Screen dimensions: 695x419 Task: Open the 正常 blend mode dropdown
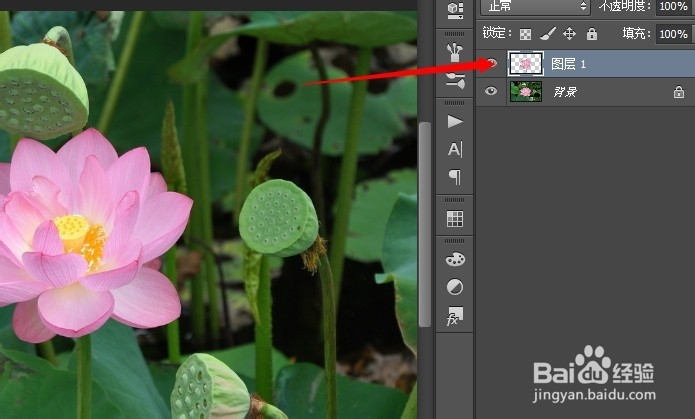coord(535,7)
